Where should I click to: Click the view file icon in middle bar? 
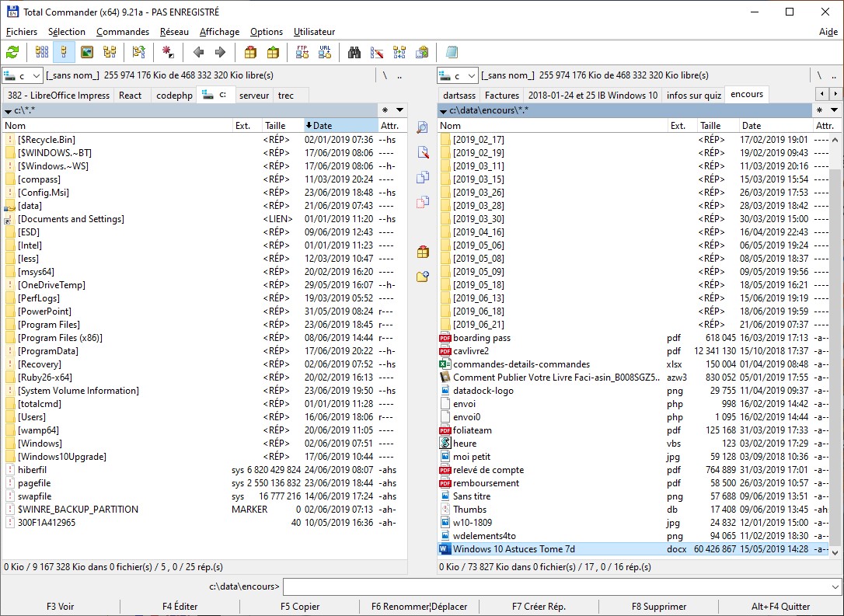(x=422, y=127)
